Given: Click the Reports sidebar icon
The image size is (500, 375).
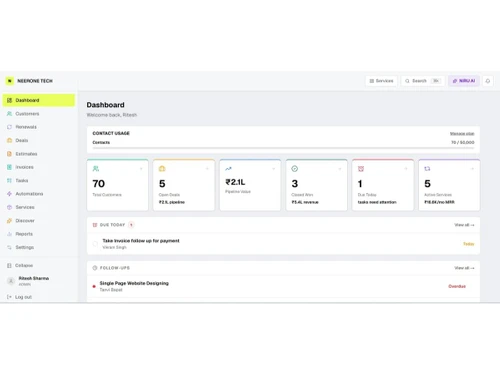Looking at the screenshot, I should pyautogui.click(x=9, y=234).
